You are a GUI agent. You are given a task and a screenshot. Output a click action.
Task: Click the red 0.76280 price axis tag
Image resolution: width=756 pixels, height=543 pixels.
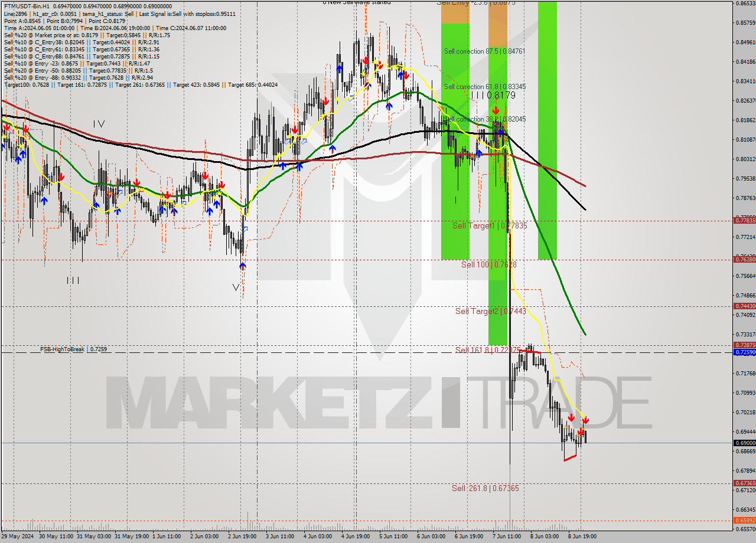pos(744,259)
